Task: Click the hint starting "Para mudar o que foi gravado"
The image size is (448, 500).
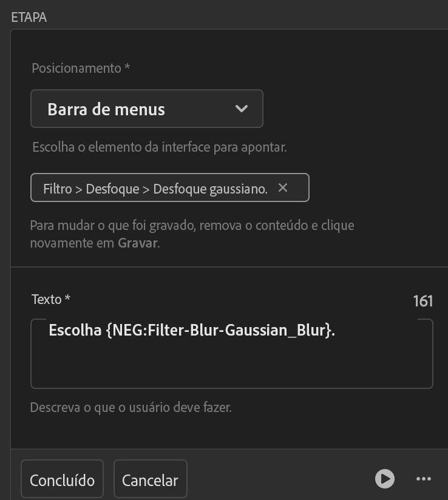Action: (192, 226)
